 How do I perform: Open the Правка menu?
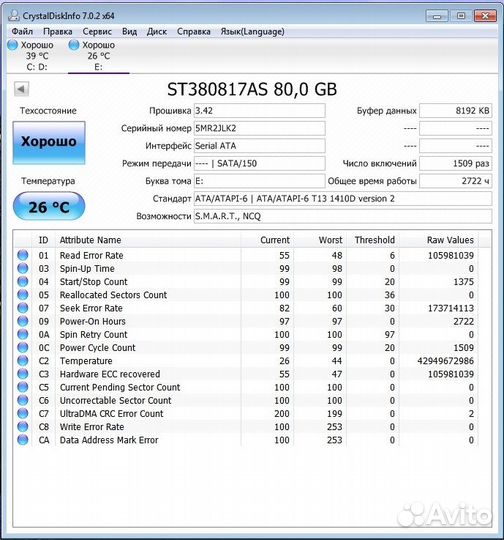[x=58, y=31]
